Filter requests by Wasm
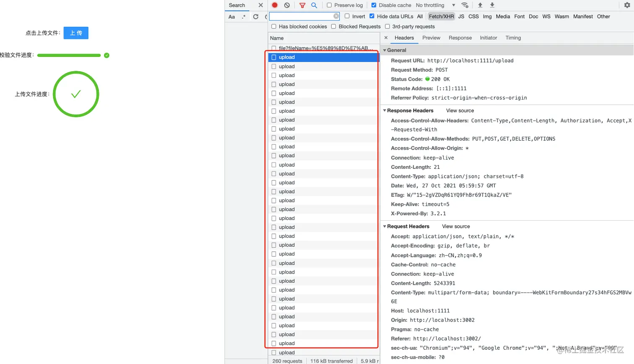 562,16
